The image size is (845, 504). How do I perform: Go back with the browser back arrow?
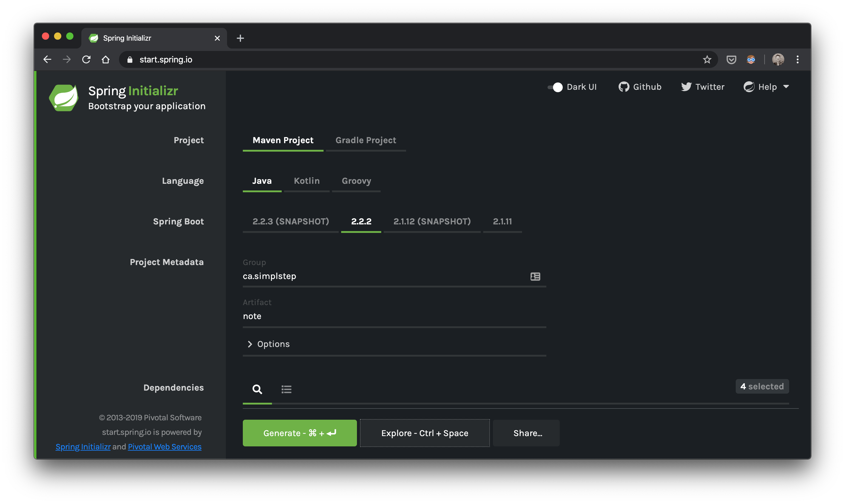pos(47,59)
